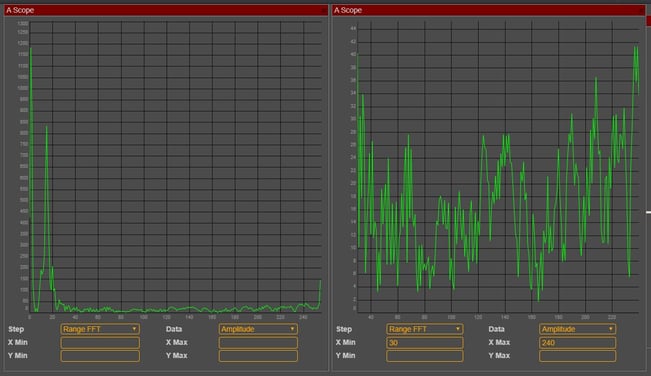Close the left A Scope panel
This screenshot has height=376, width=651.
tap(323, 10)
